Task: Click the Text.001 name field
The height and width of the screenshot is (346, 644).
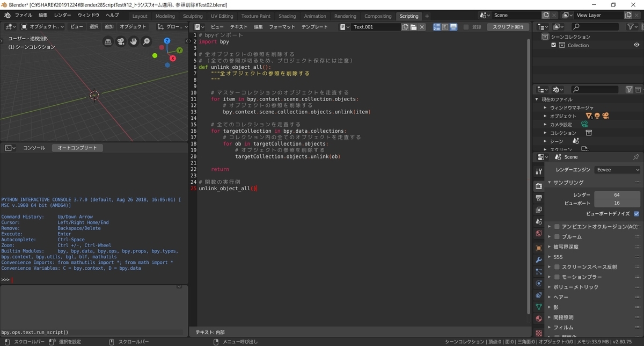Action: pyautogui.click(x=376, y=27)
